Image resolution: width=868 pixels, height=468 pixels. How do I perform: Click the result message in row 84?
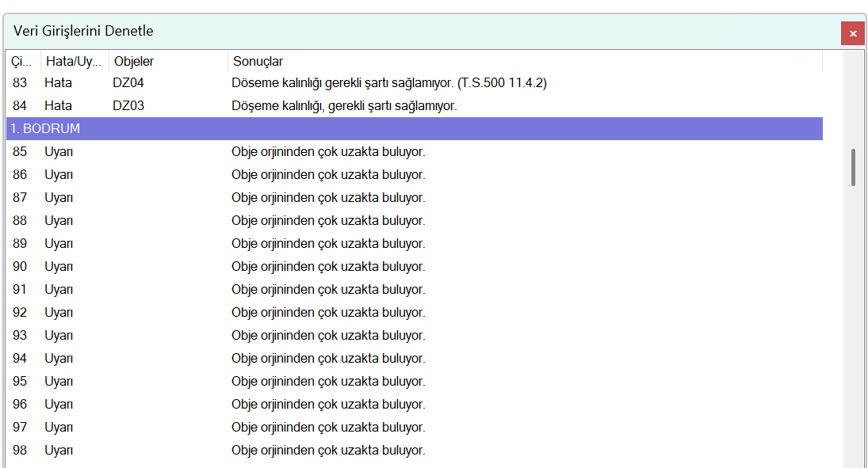pos(344,105)
